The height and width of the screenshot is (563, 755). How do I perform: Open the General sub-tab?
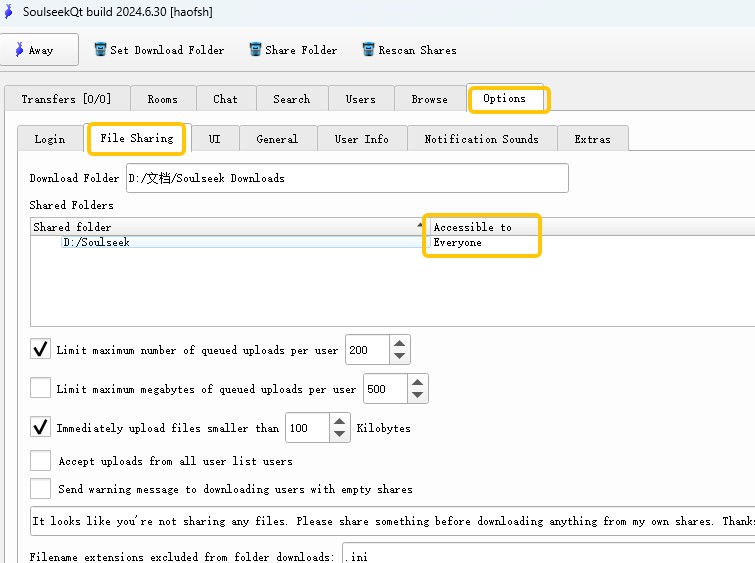pos(277,139)
